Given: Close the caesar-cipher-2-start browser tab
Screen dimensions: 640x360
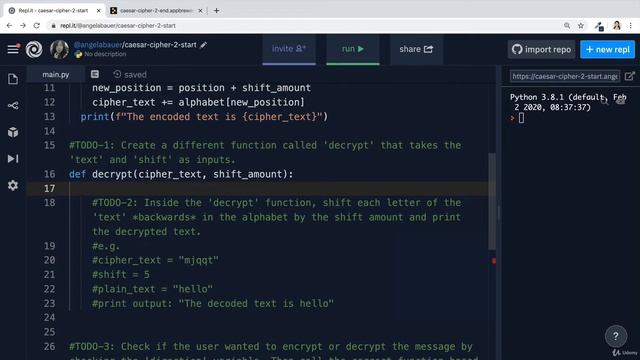Looking at the screenshot, I should click(98, 11).
